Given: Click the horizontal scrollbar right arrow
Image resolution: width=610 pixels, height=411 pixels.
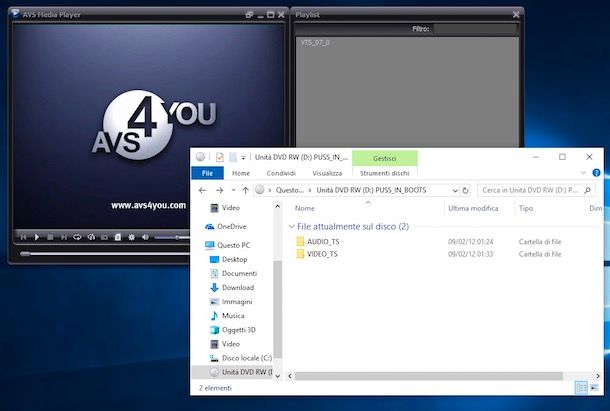Looking at the screenshot, I should [598, 376].
